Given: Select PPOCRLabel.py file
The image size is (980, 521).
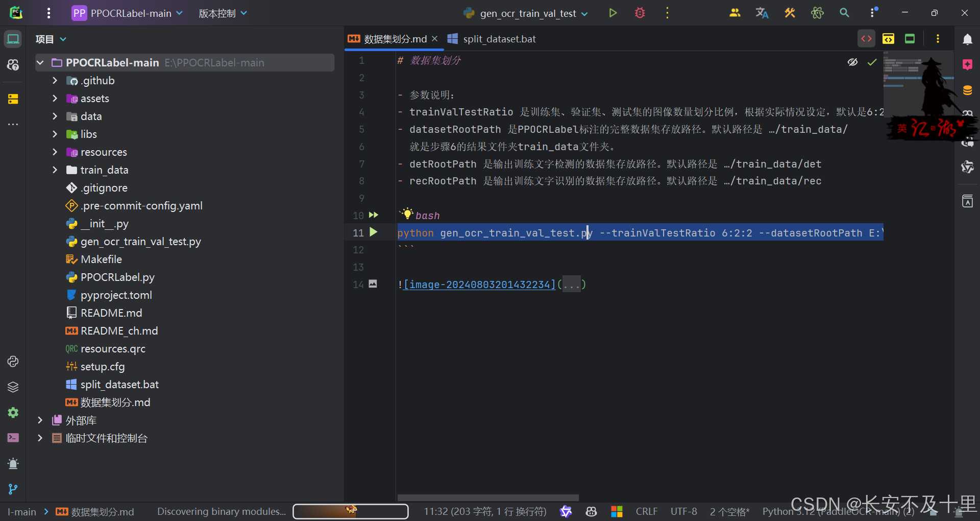Looking at the screenshot, I should tap(117, 277).
